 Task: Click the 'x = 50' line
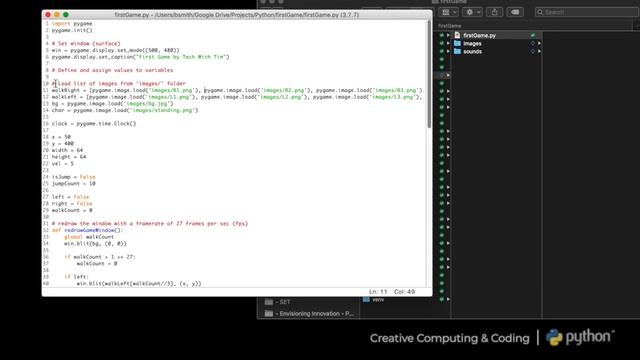tap(61, 137)
